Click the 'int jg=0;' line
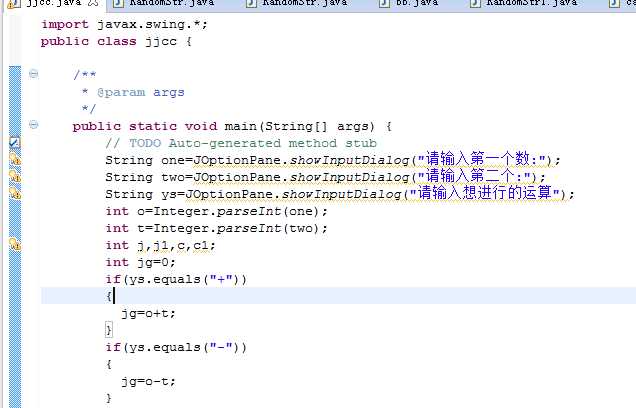This screenshot has height=408, width=636. click(140, 262)
